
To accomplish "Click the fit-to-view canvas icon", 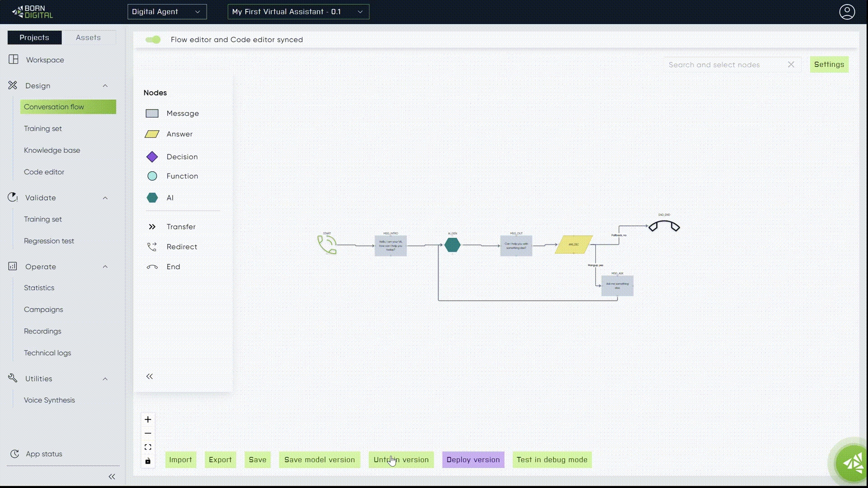I will click(148, 447).
